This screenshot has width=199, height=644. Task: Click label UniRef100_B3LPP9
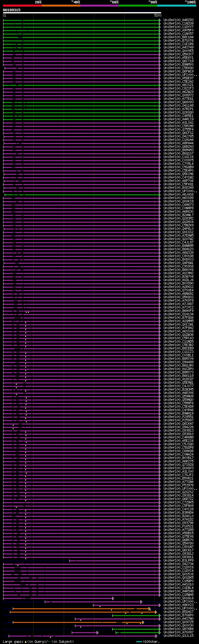pyautogui.click(x=178, y=560)
